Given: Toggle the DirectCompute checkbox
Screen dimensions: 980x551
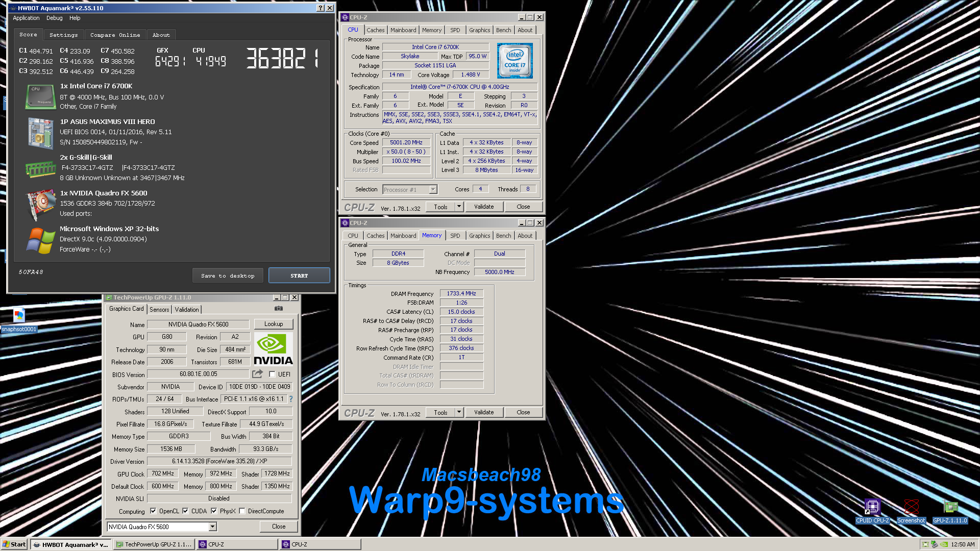Looking at the screenshot, I should point(242,511).
